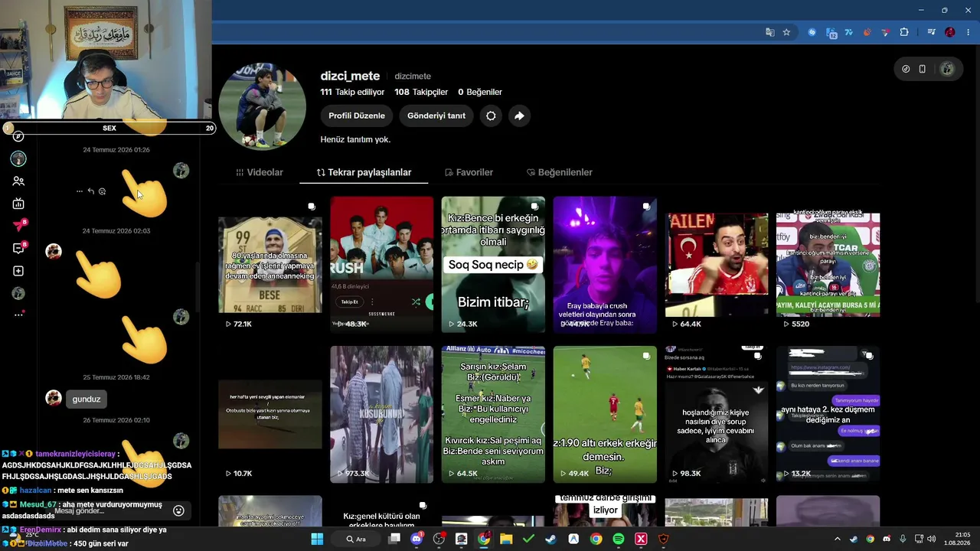
Task: Open Messages paper-plane icon with badge
Action: click(18, 226)
